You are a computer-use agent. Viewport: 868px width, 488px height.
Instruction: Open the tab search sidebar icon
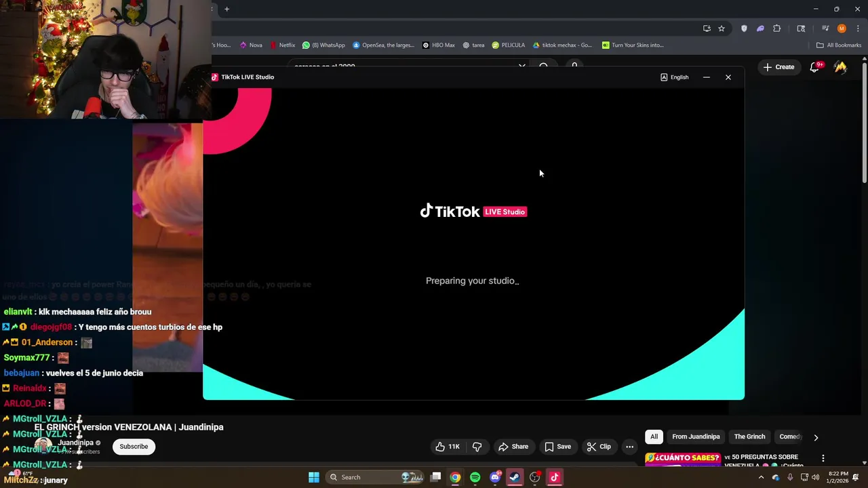(x=801, y=28)
